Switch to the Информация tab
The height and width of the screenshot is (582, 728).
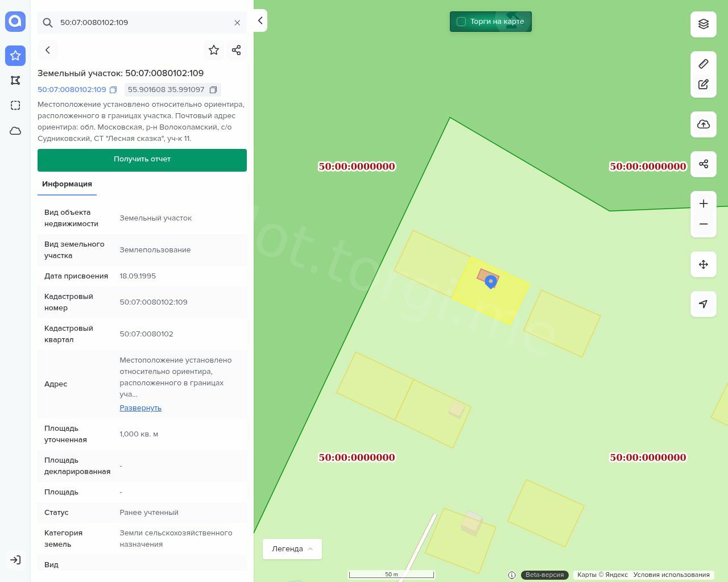(x=67, y=184)
